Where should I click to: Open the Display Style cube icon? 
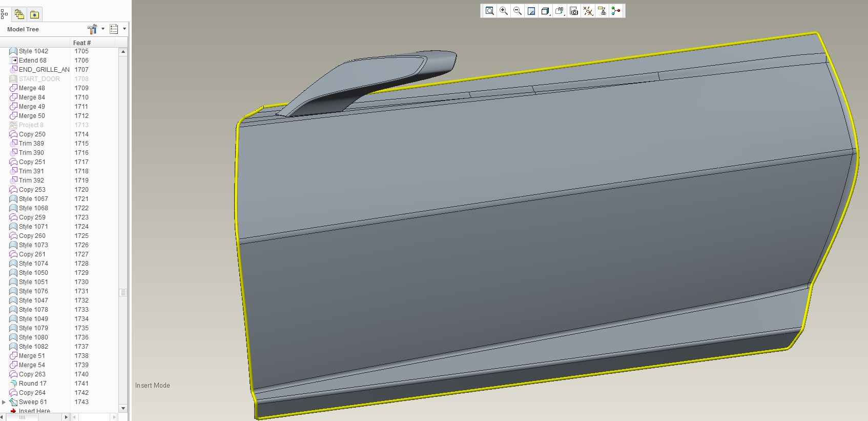click(x=546, y=11)
